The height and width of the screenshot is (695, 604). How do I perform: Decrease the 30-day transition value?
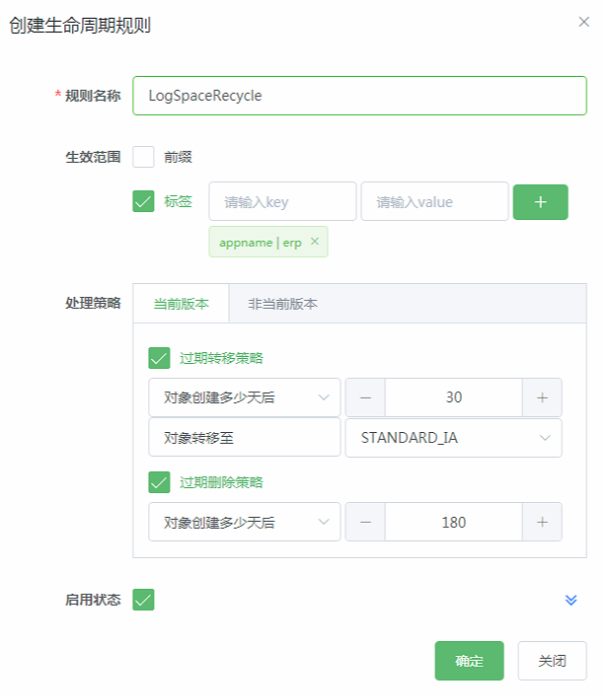coord(365,397)
